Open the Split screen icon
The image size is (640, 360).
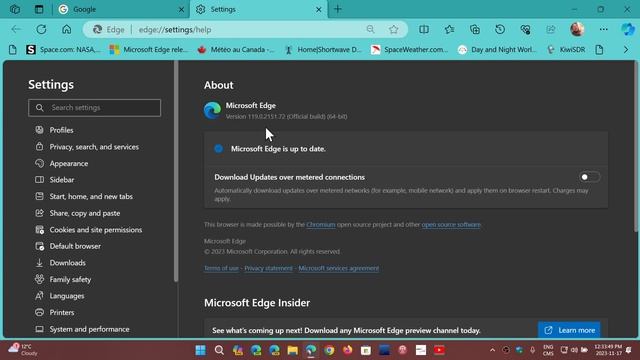424,29
